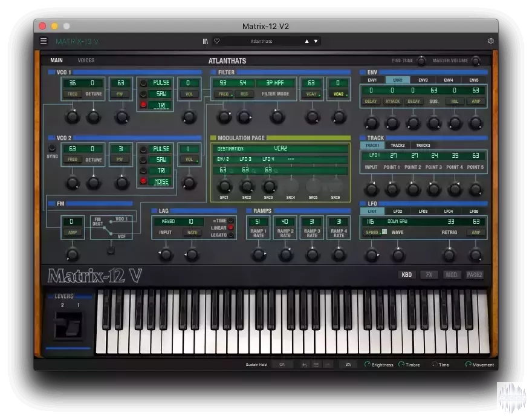This screenshot has width=532, height=419.
Task: Click the KBD panel button
Action: [x=406, y=275]
